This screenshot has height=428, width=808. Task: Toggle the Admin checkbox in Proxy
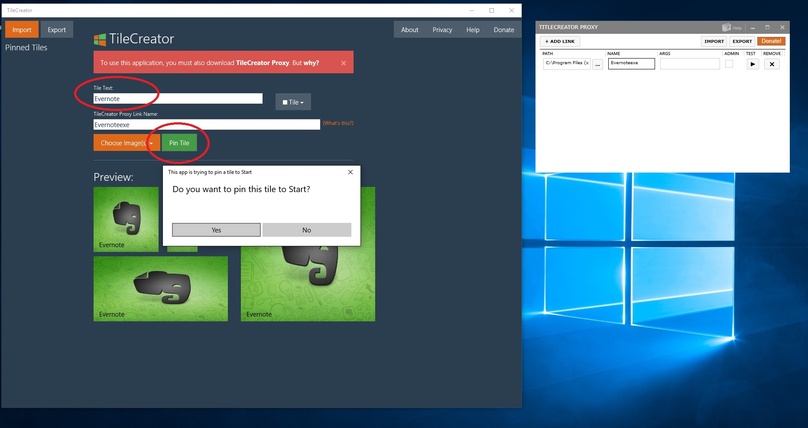pos(729,63)
